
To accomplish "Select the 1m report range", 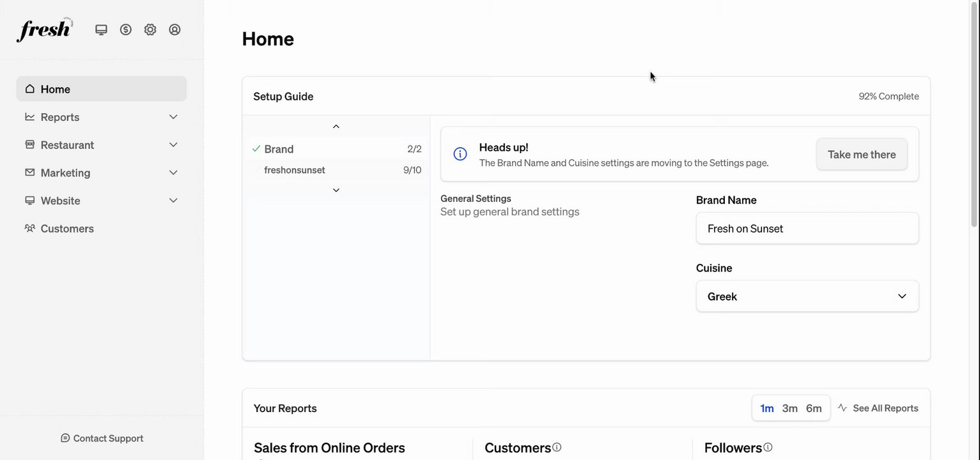I will (x=767, y=408).
